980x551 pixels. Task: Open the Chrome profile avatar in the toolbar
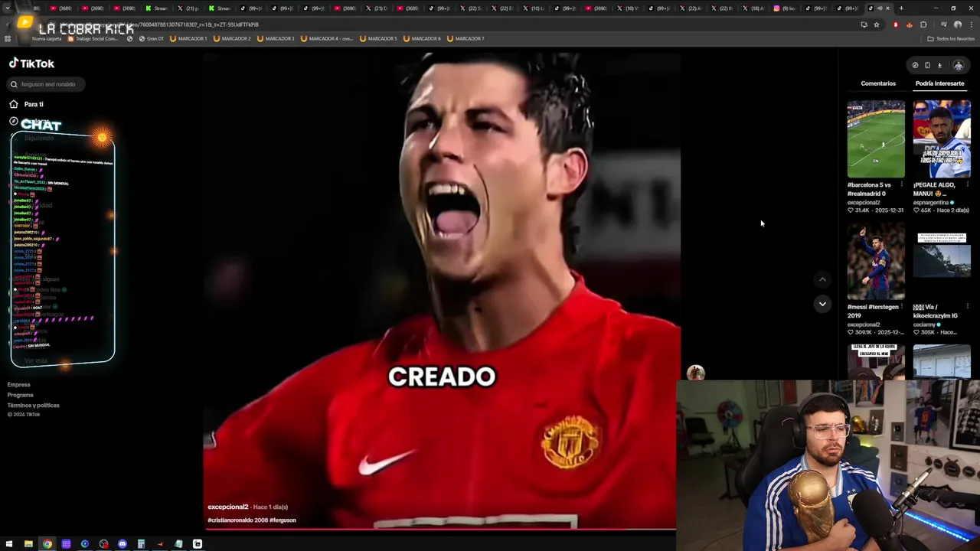[x=957, y=24]
